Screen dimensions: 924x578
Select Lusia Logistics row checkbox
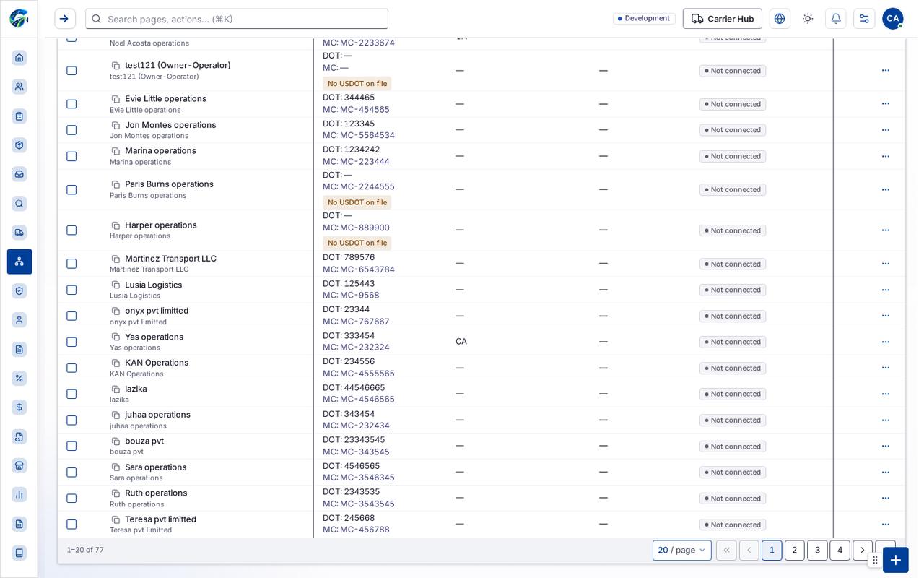point(71,290)
